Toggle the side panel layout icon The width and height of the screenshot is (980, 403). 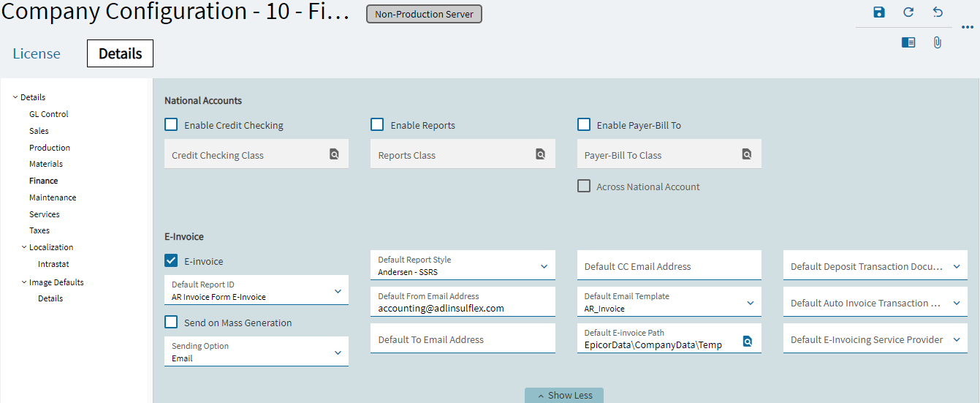908,42
